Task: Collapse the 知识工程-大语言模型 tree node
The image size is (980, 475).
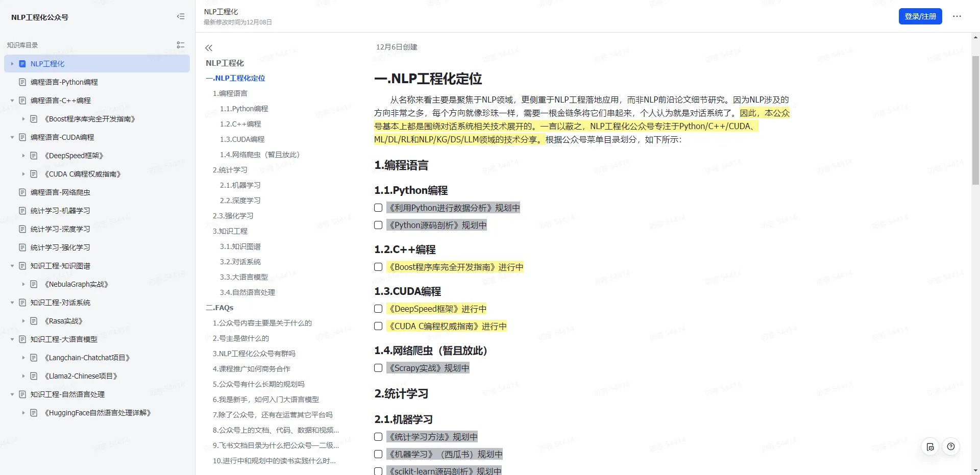Action: (12, 339)
